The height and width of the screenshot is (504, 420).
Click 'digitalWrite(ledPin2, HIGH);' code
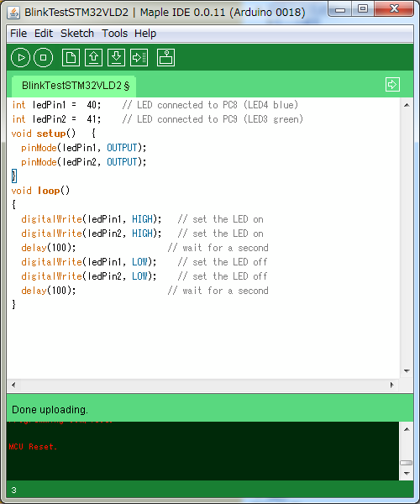[x=92, y=234]
